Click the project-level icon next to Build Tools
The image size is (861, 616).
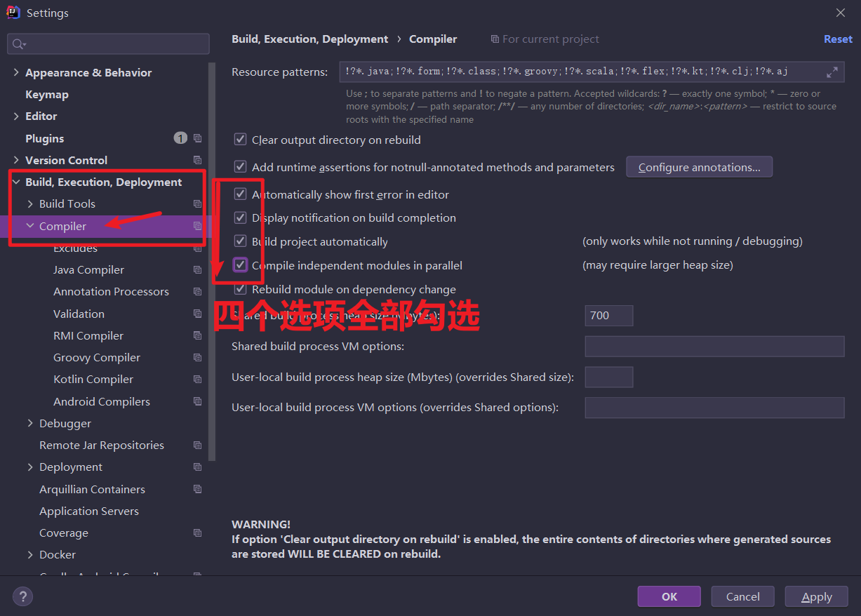click(198, 204)
